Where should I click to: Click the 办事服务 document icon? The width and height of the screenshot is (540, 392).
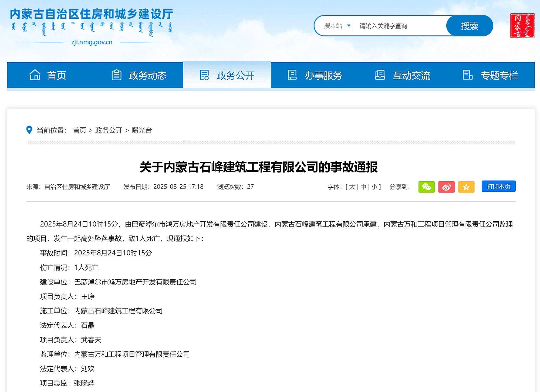292,76
